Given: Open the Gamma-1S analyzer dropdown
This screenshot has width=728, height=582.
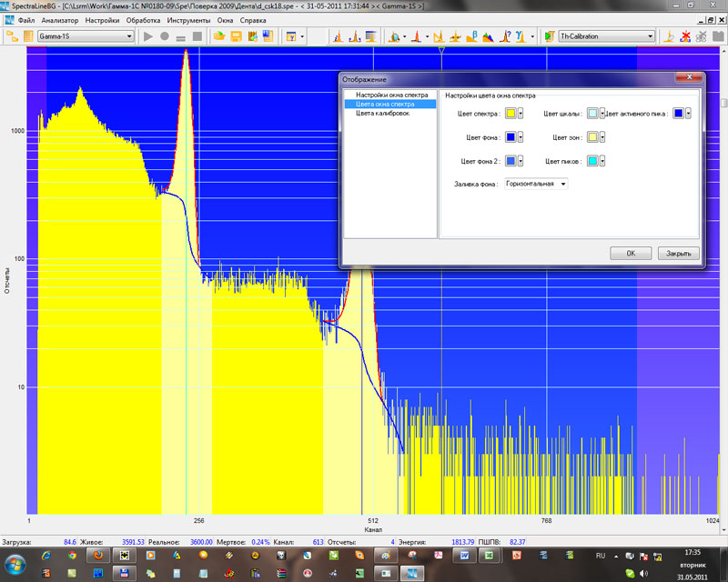Looking at the screenshot, I should point(129,36).
